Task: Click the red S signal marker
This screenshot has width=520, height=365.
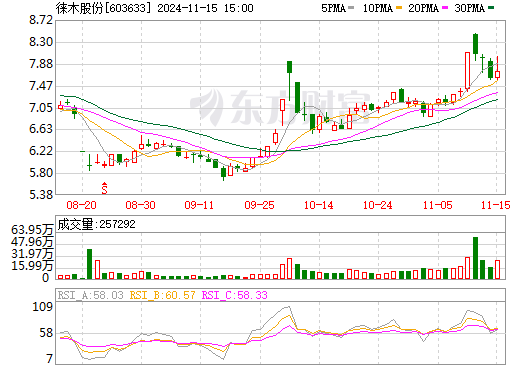Action: click(x=105, y=188)
